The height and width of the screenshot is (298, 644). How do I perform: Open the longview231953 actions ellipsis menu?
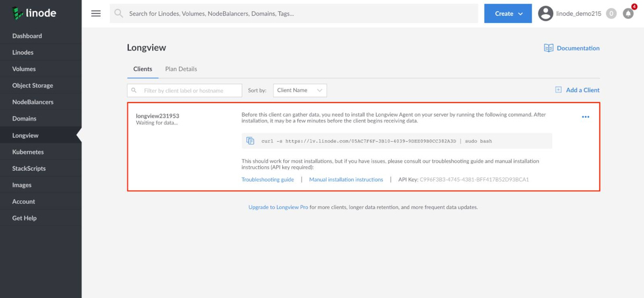click(585, 117)
